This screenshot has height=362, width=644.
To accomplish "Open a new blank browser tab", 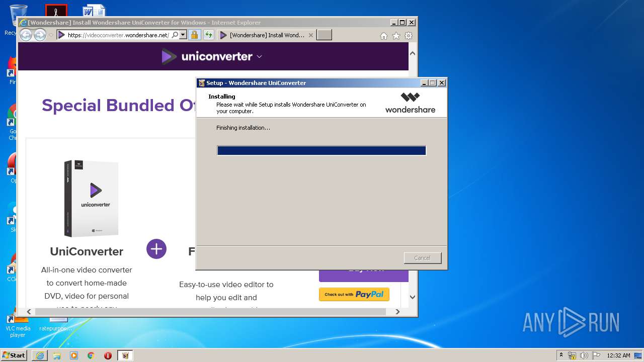I will [325, 35].
